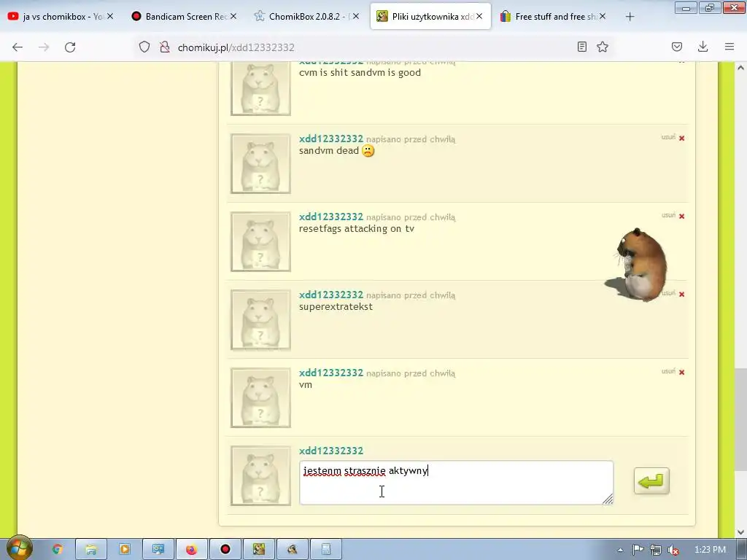Close the 'Free stuff and free sh' tab
The width and height of the screenshot is (747, 560).
coord(603,16)
